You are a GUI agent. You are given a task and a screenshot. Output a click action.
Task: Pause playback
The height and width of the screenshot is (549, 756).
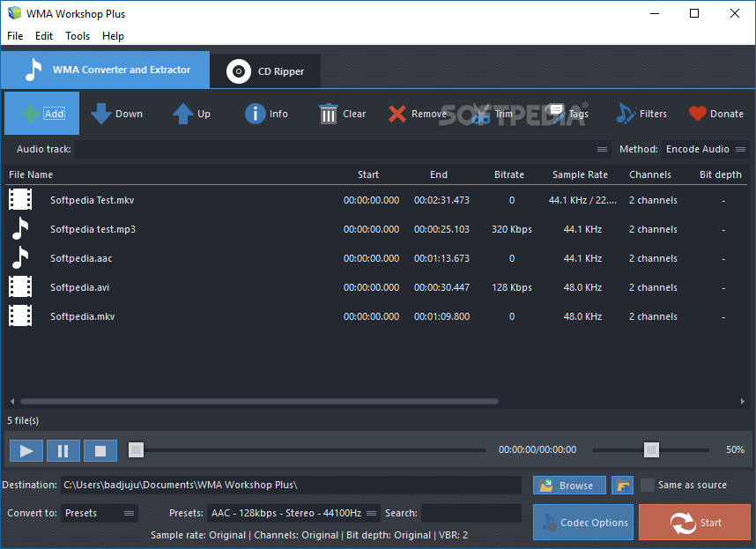pos(63,450)
